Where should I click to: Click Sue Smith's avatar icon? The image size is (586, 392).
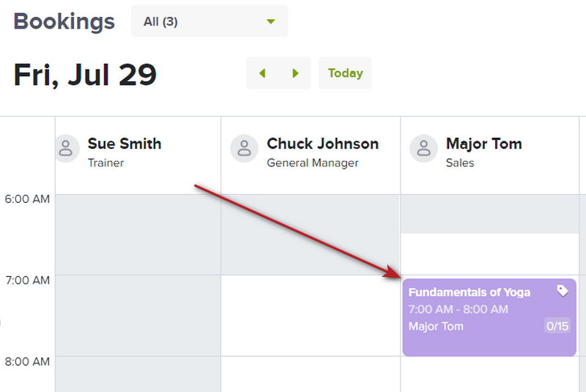[66, 149]
